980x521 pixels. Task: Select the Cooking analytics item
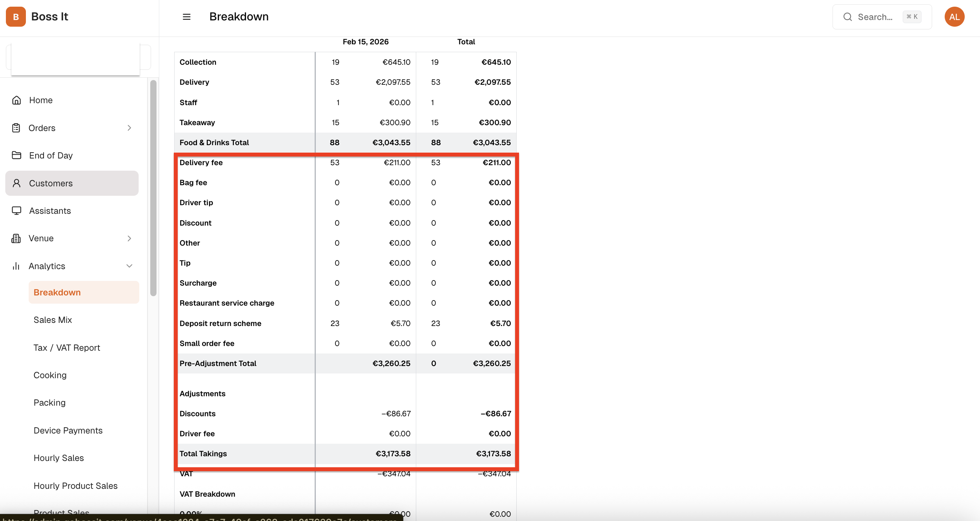50,375
